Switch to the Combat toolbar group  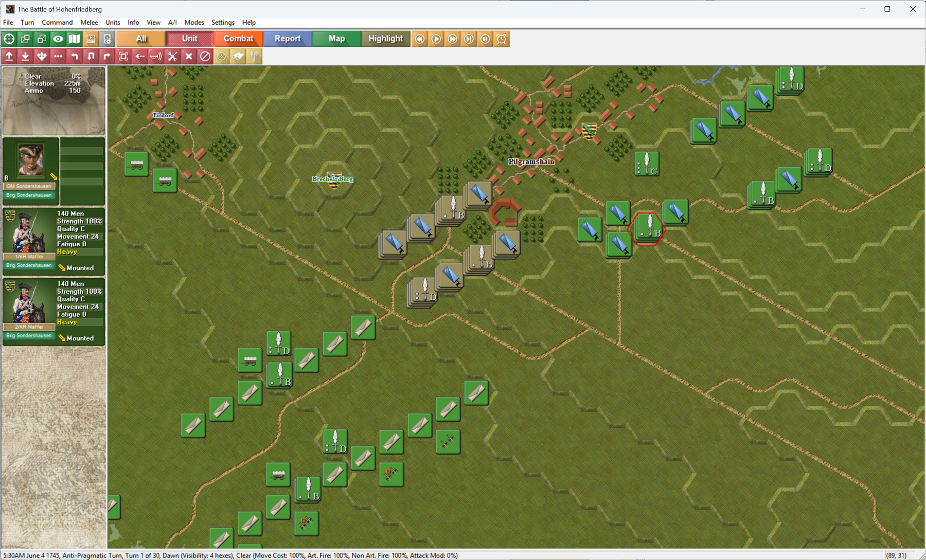(238, 39)
